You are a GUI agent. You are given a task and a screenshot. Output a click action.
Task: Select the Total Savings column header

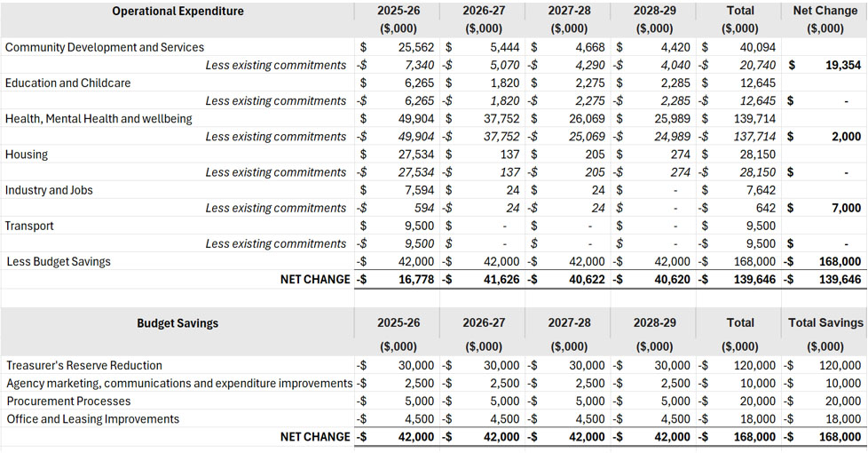(825, 322)
